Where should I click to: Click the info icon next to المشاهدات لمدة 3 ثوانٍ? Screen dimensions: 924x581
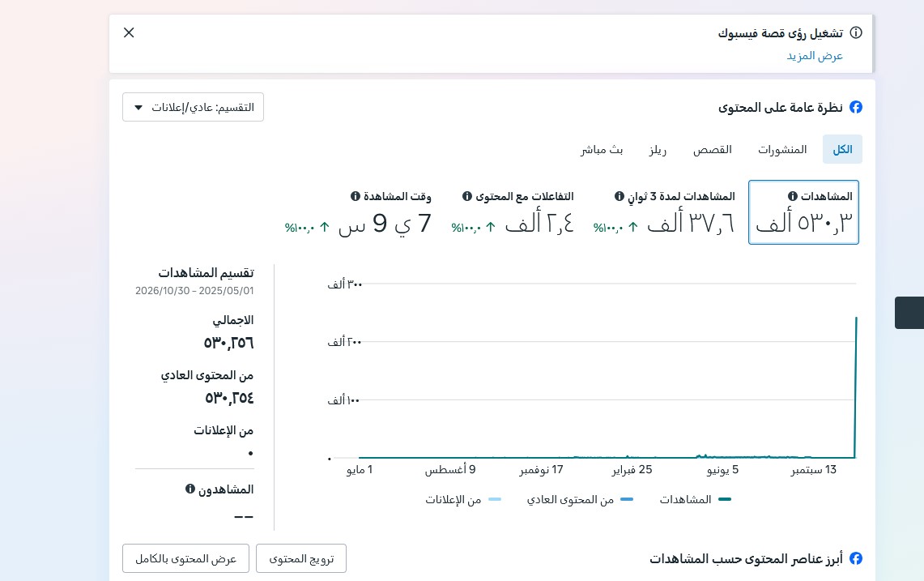(620, 196)
